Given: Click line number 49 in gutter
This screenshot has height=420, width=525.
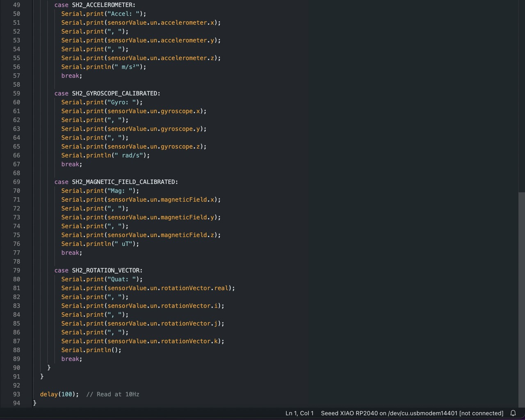Looking at the screenshot, I should tap(16, 5).
